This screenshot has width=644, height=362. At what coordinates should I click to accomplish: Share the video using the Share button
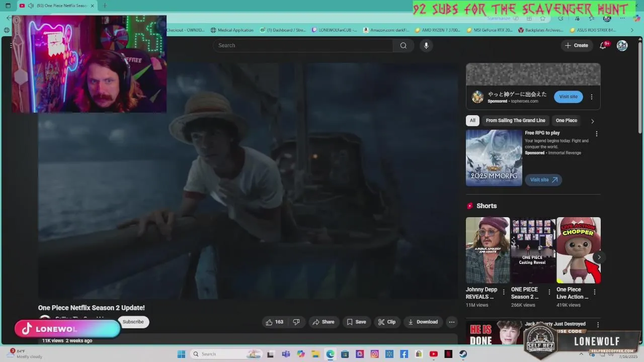click(x=323, y=322)
